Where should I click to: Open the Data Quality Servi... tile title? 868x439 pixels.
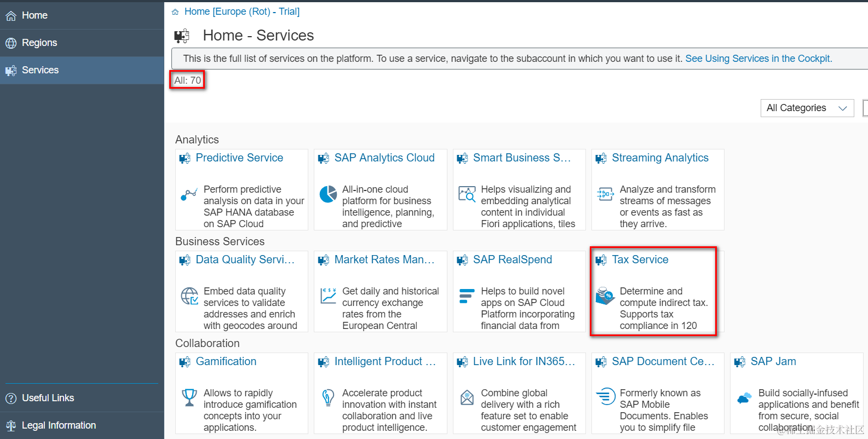pyautogui.click(x=245, y=259)
